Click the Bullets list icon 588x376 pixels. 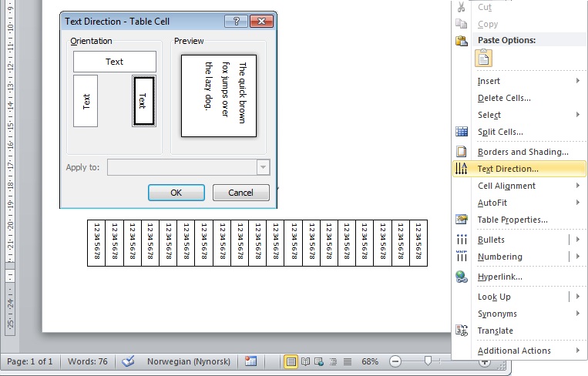pos(462,239)
